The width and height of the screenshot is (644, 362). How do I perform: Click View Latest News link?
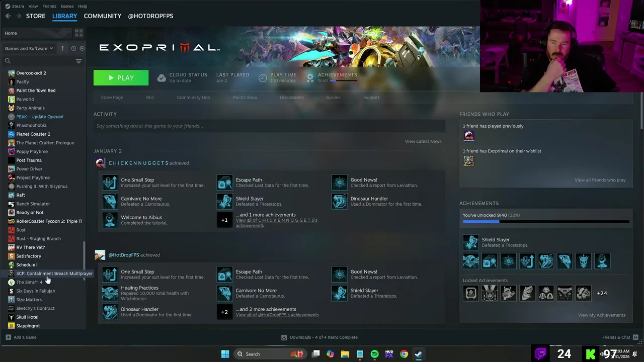click(x=423, y=141)
